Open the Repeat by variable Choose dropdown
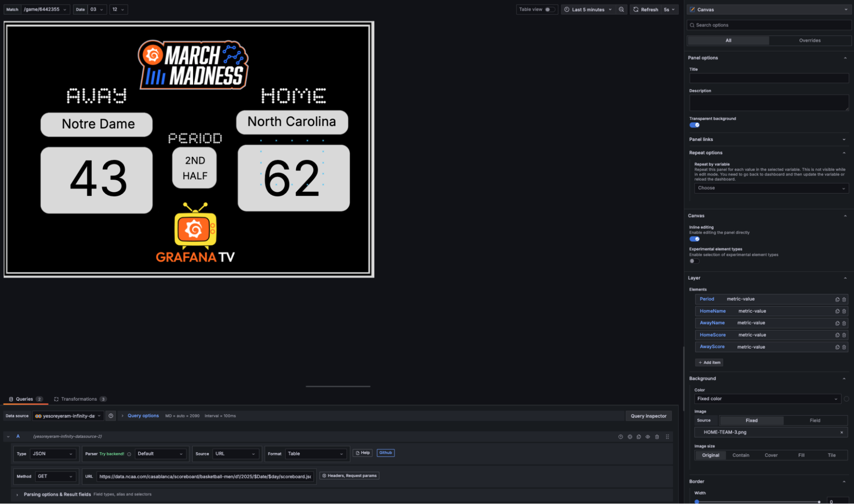 pos(771,188)
